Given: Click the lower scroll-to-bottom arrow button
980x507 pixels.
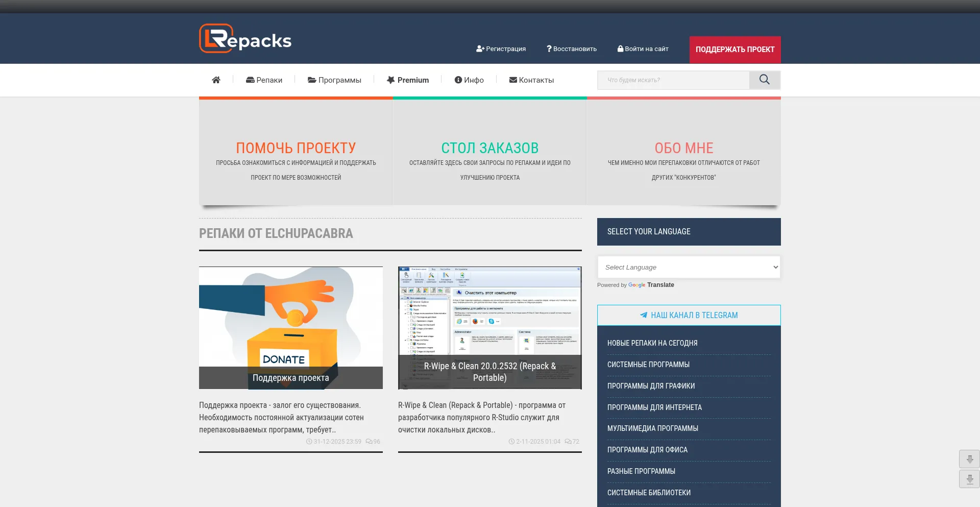Looking at the screenshot, I should point(970,479).
